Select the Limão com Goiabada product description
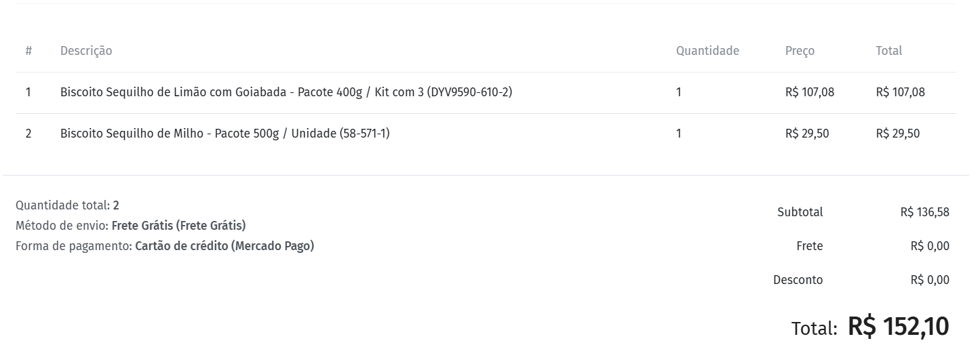Image resolution: width=980 pixels, height=364 pixels. click(x=286, y=92)
